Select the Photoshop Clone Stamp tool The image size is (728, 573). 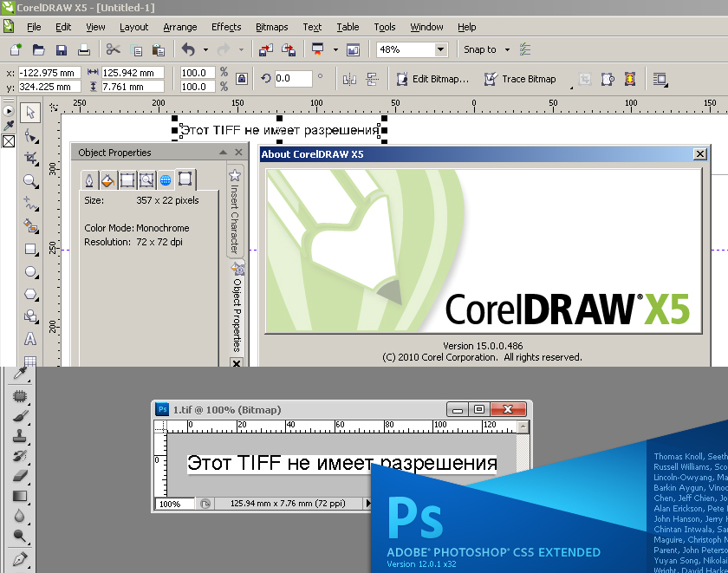pos(20,437)
